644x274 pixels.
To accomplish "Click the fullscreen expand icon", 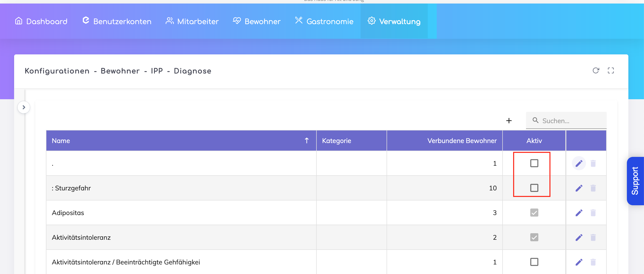I will [x=611, y=71].
